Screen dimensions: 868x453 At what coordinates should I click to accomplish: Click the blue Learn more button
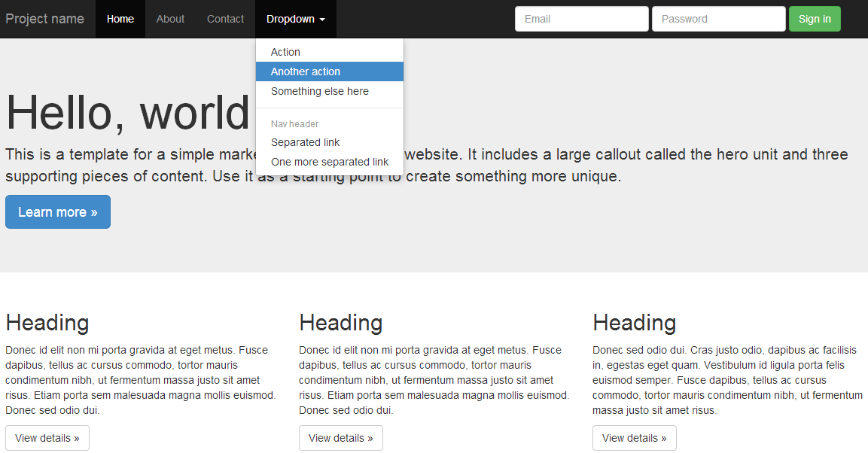[58, 212]
